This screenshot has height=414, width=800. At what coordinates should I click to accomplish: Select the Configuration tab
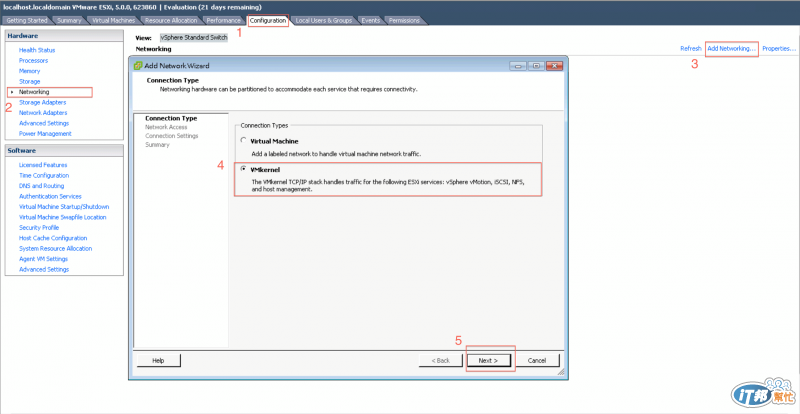coord(268,20)
